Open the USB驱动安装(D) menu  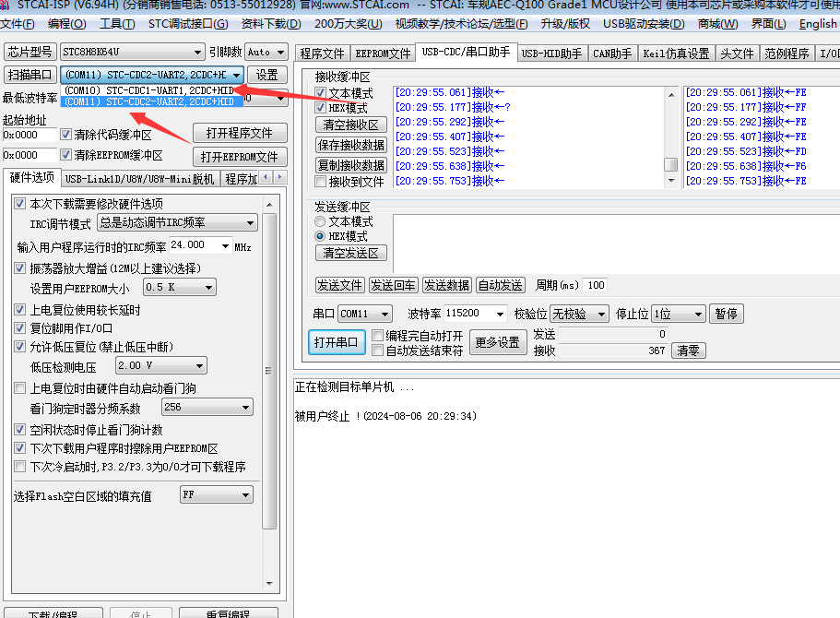644,24
